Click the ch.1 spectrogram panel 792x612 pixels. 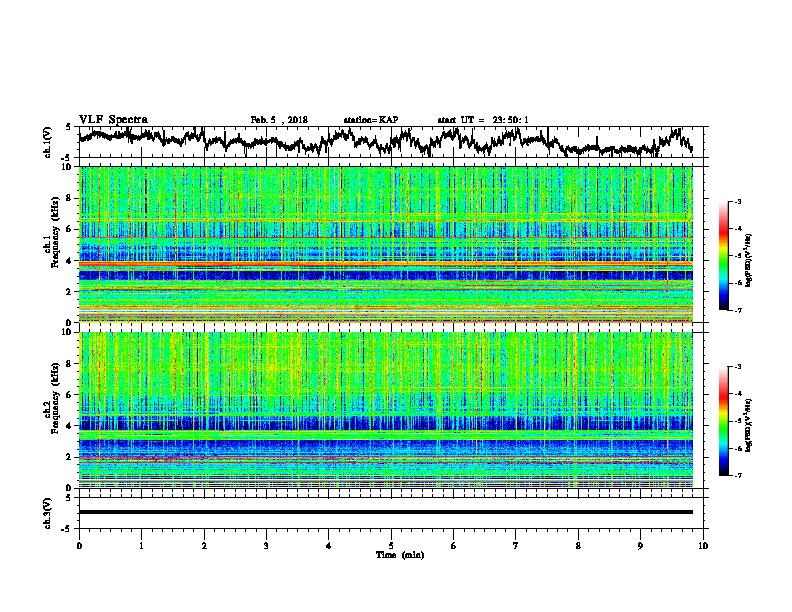386,244
